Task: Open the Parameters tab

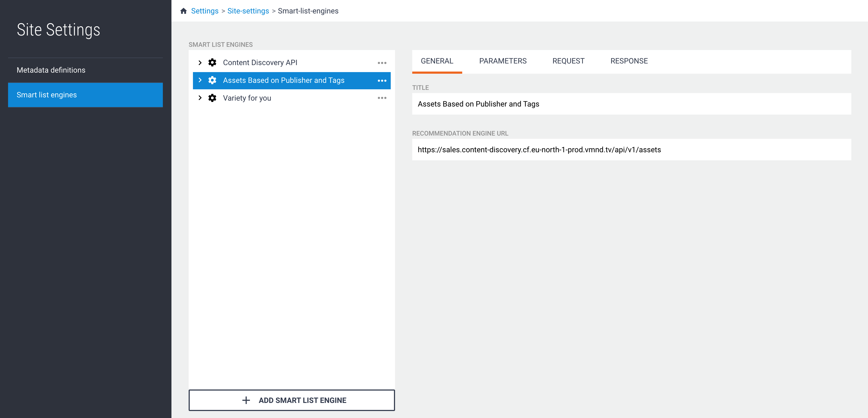Action: point(503,61)
